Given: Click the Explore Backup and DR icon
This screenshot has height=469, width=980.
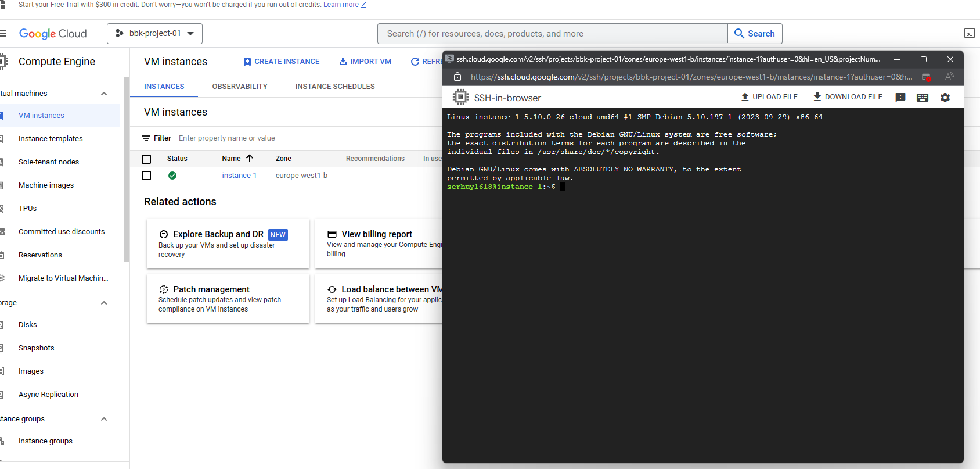Looking at the screenshot, I should coord(164,234).
